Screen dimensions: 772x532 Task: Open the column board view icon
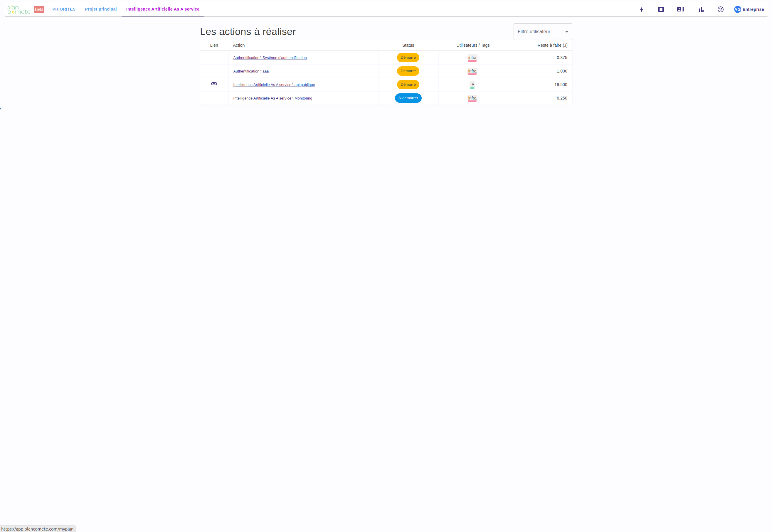pyautogui.click(x=661, y=9)
